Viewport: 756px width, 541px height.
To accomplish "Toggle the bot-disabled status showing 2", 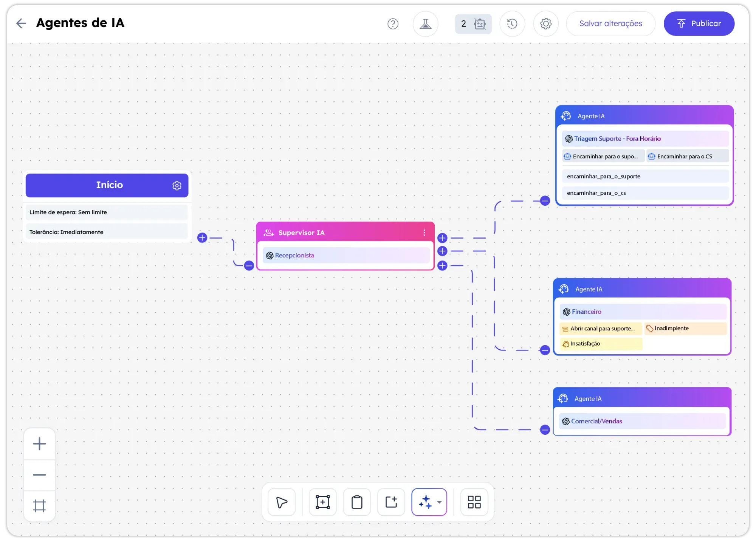I will tap(473, 24).
